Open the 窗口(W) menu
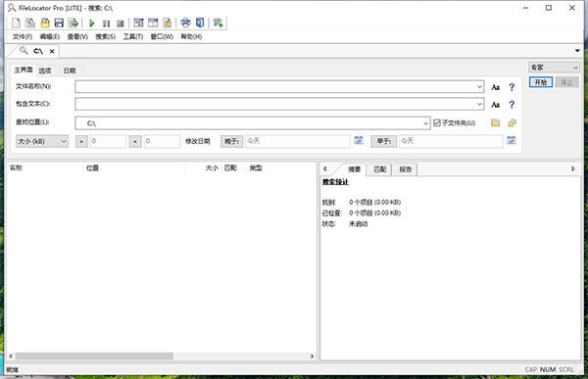This screenshot has height=379, width=588. pyautogui.click(x=162, y=37)
